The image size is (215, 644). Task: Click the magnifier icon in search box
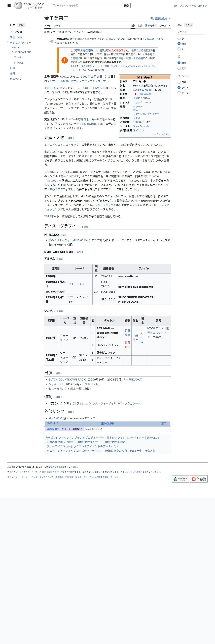pos(54,6)
